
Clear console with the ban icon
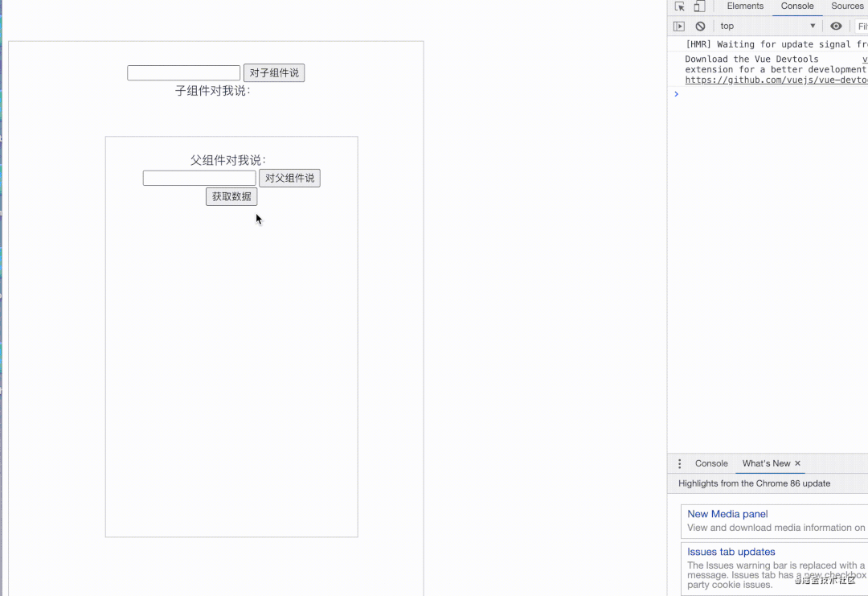(700, 27)
